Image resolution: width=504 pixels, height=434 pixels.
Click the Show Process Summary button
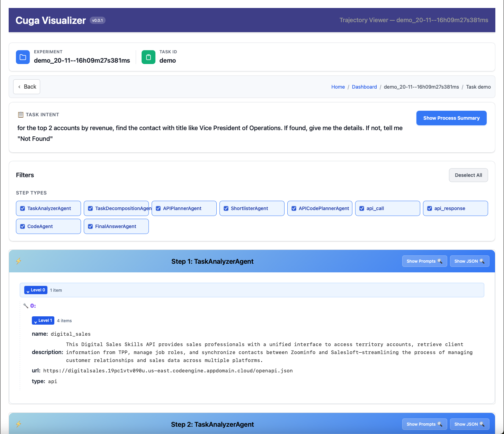tap(451, 118)
